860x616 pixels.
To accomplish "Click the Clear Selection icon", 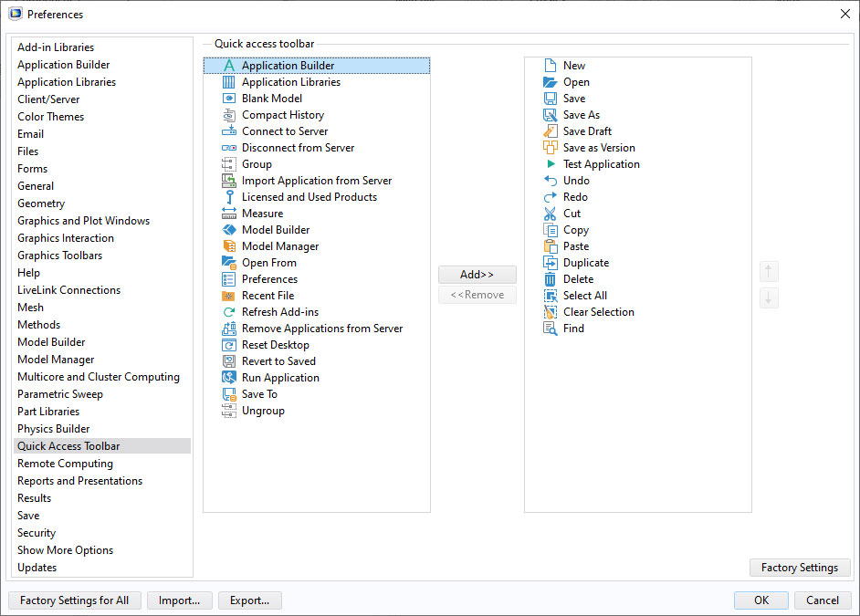I will coord(550,312).
